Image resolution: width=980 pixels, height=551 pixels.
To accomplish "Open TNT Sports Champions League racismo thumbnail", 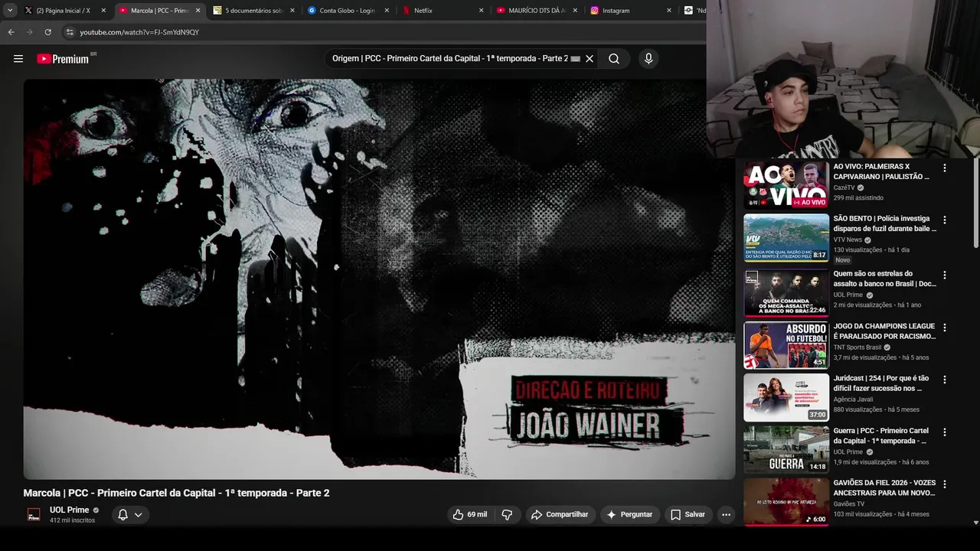I will pos(786,345).
